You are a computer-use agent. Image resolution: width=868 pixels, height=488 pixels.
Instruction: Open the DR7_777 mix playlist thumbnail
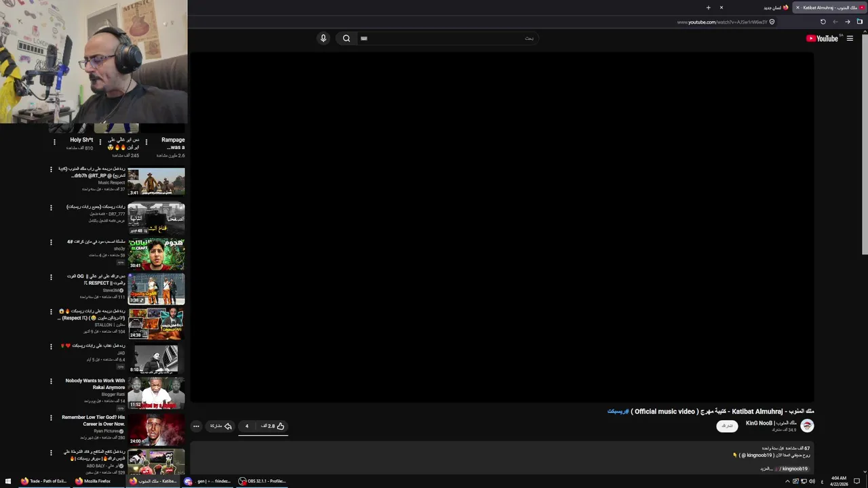coord(156,219)
